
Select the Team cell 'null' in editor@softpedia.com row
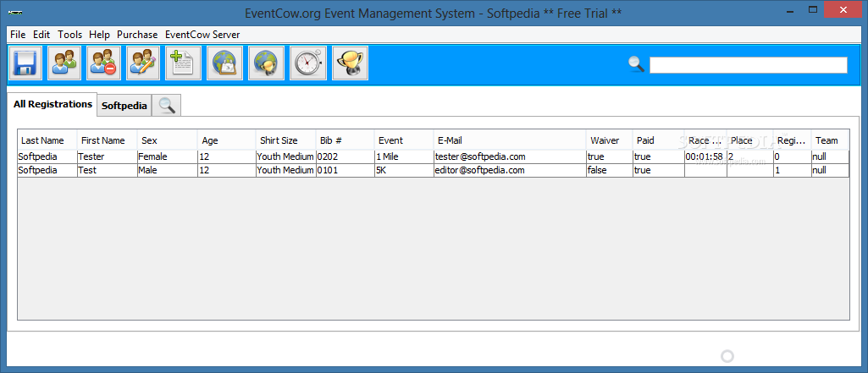point(830,170)
